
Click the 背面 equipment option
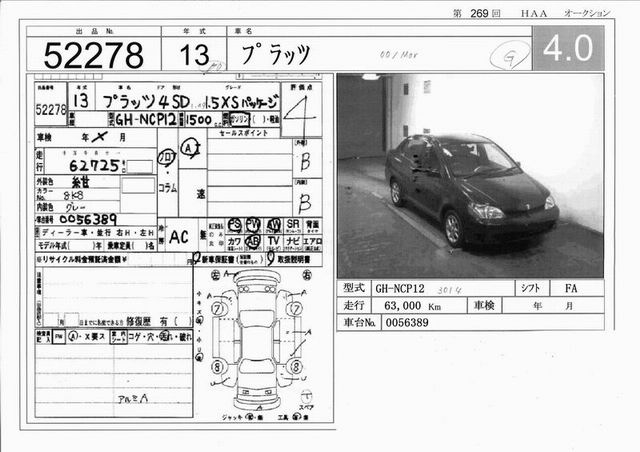coord(313,225)
